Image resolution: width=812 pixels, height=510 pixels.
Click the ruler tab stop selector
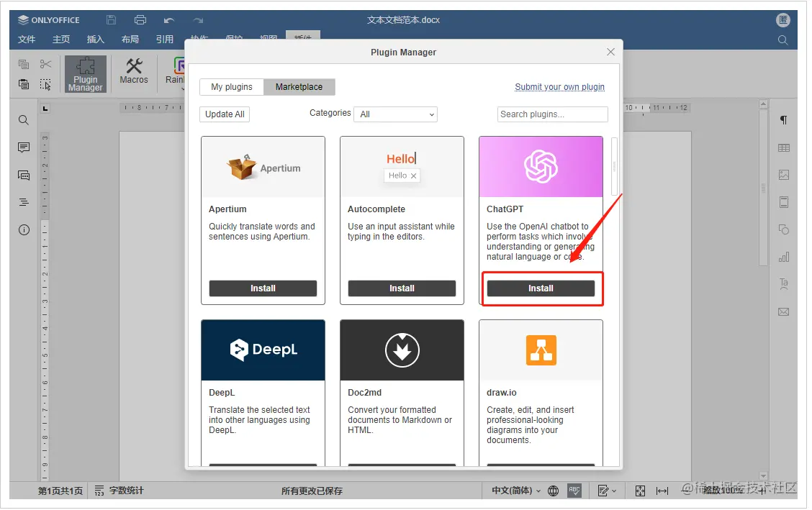(45, 108)
